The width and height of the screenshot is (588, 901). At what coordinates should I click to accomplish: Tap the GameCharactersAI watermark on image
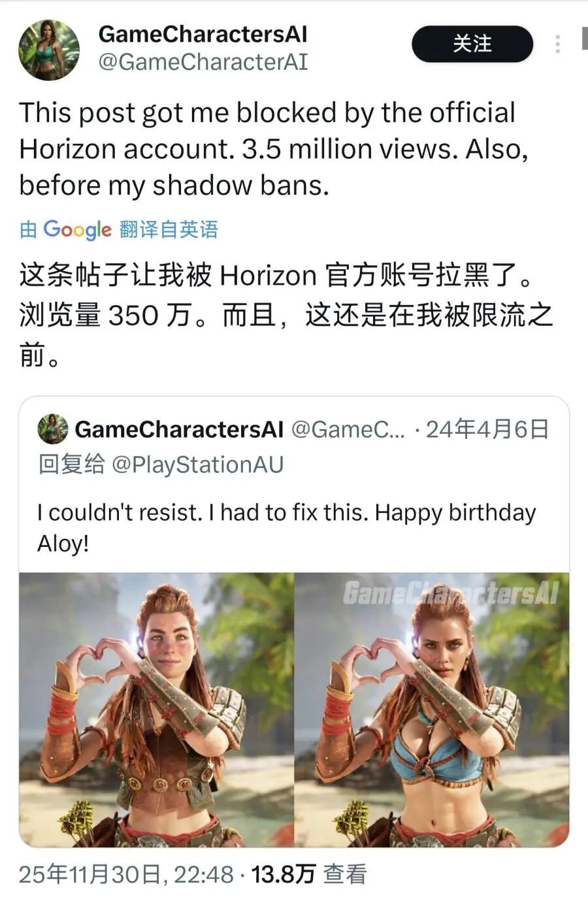click(x=451, y=593)
